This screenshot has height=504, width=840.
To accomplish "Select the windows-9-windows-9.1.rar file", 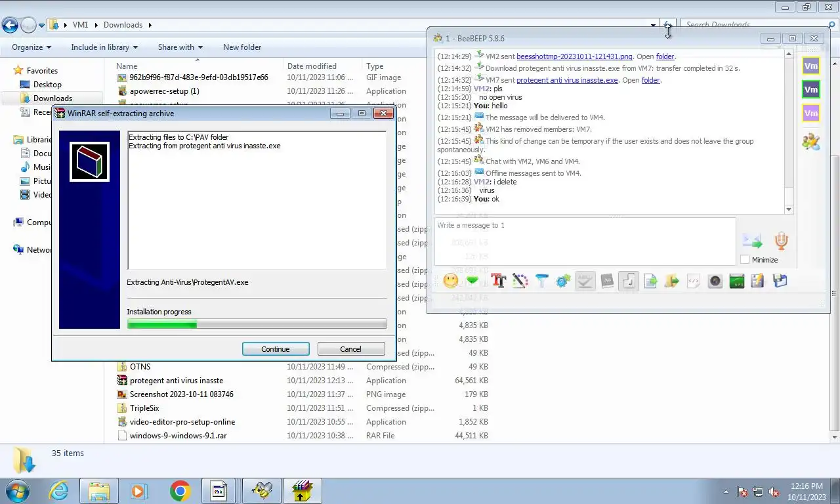I will [178, 436].
